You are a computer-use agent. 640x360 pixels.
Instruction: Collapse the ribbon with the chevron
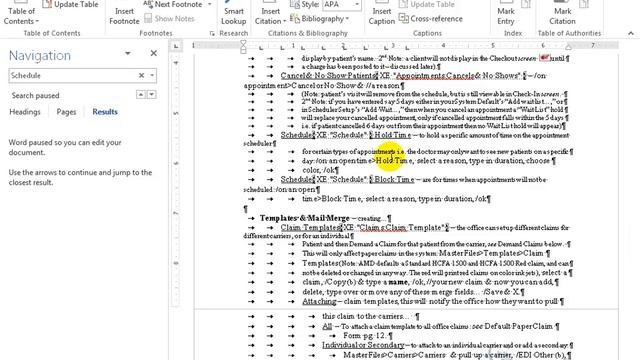631,33
